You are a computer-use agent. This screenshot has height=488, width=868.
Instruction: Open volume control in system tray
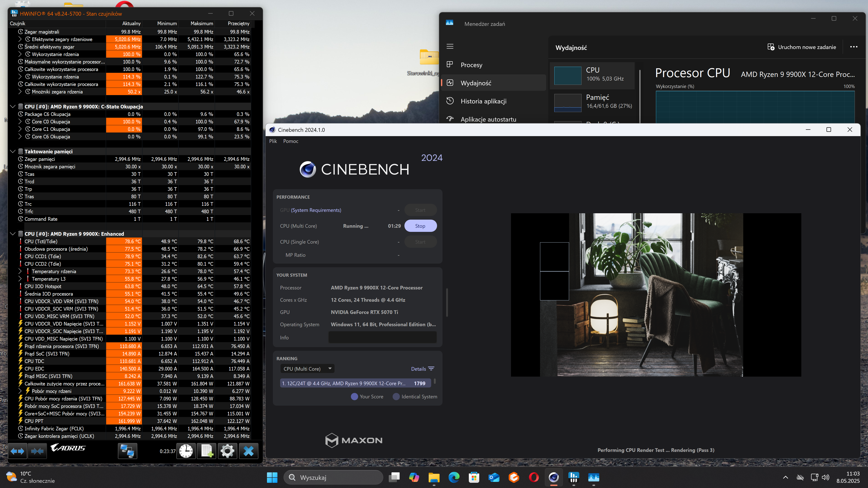[826, 477]
